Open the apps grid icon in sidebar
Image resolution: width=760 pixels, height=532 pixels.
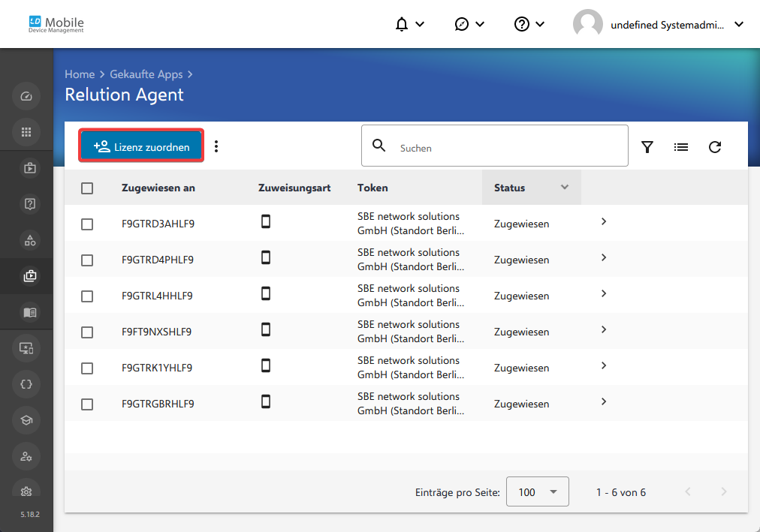[26, 132]
